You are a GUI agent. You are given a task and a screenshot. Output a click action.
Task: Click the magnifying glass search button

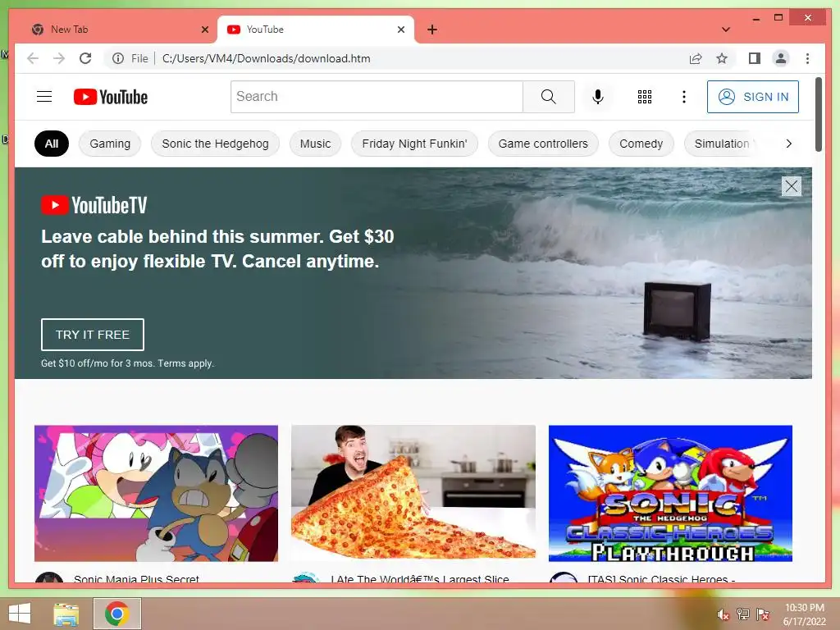pyautogui.click(x=548, y=97)
